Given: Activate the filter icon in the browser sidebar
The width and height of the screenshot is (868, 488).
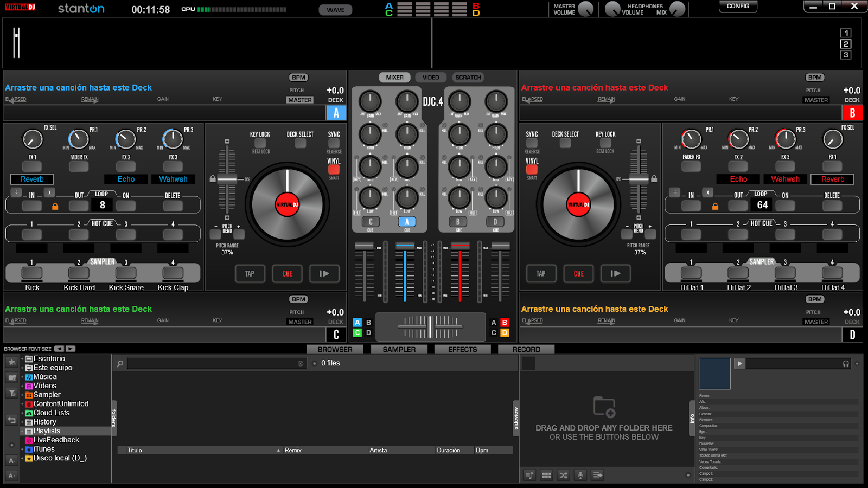Looking at the screenshot, I should 11,393.
